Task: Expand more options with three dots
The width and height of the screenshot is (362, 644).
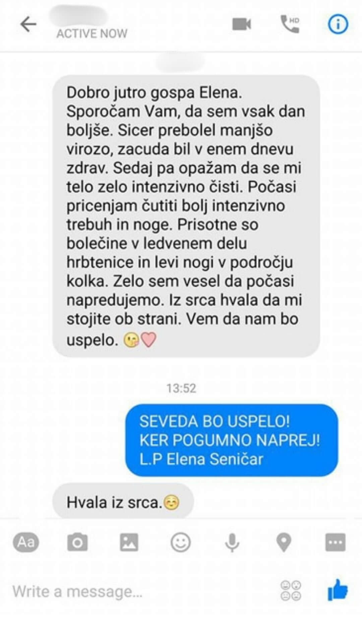Action: coord(335,542)
